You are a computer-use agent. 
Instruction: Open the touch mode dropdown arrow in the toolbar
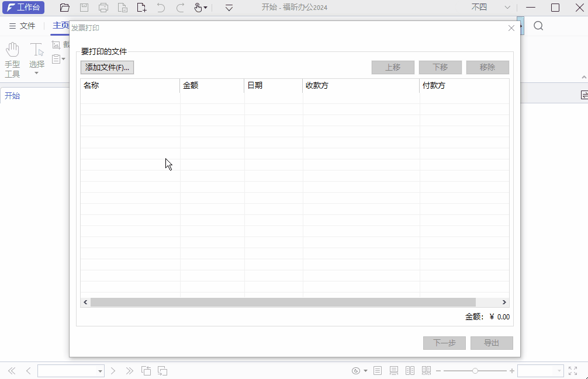tap(206, 8)
